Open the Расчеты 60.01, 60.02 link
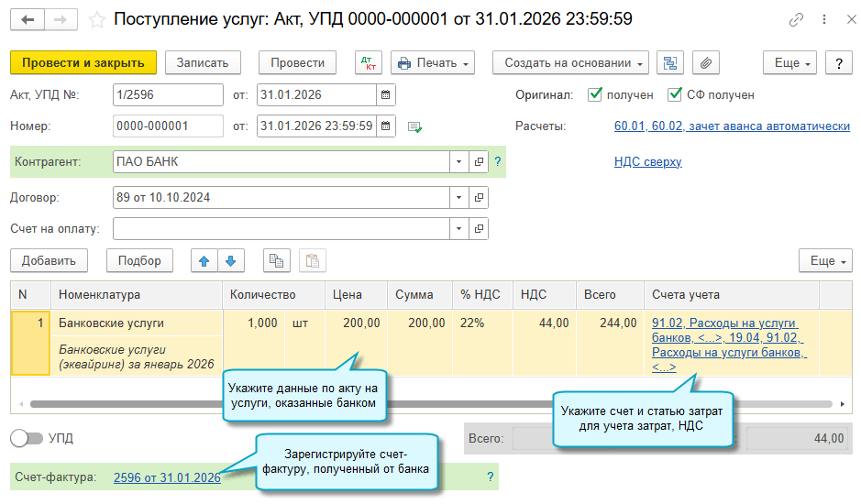Screen dimensions: 861x504 pos(732,126)
